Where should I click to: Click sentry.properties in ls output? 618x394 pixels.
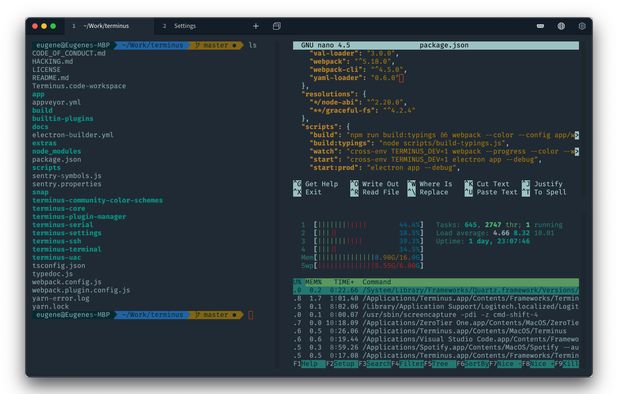point(67,184)
